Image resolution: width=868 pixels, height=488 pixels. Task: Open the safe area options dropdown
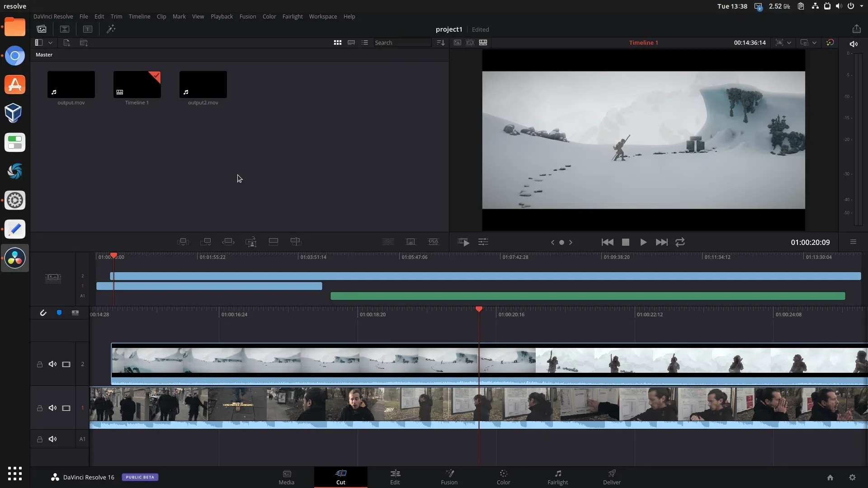click(789, 42)
